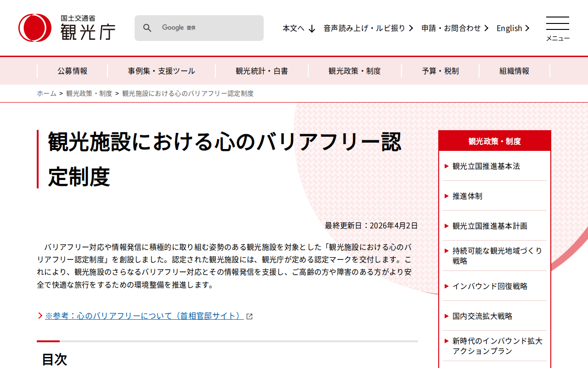Click the red triangle beside インバウンド回復戦略

pos(447,286)
